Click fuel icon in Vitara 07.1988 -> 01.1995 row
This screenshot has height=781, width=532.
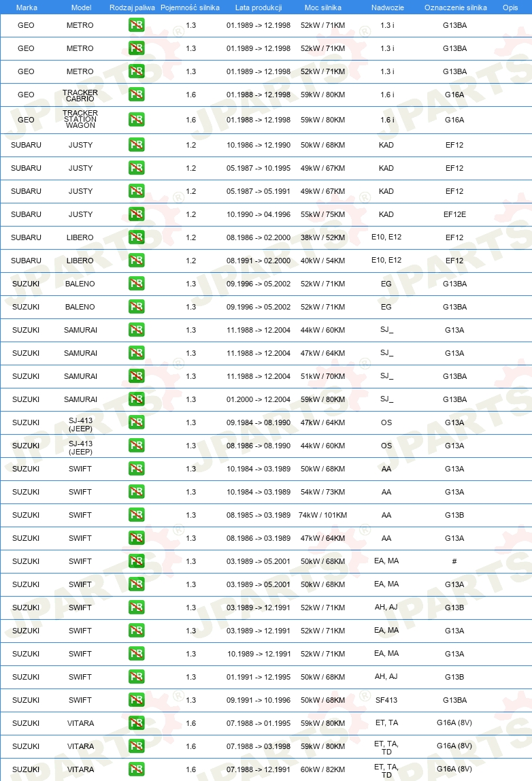(137, 723)
